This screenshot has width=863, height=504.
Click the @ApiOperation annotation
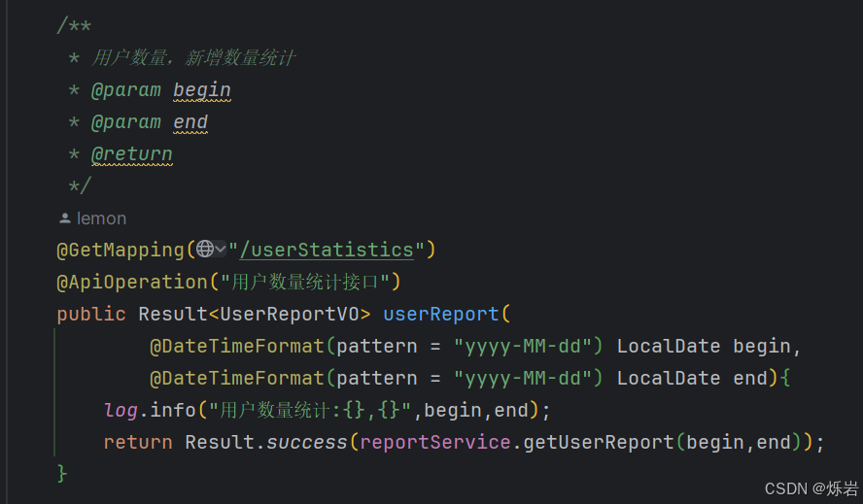tap(132, 282)
